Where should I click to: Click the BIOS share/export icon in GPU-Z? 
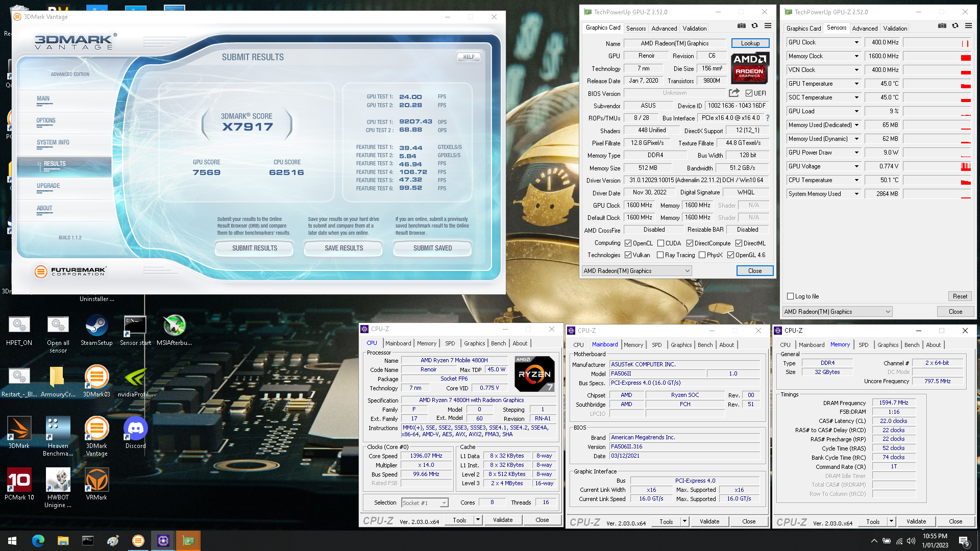click(734, 93)
